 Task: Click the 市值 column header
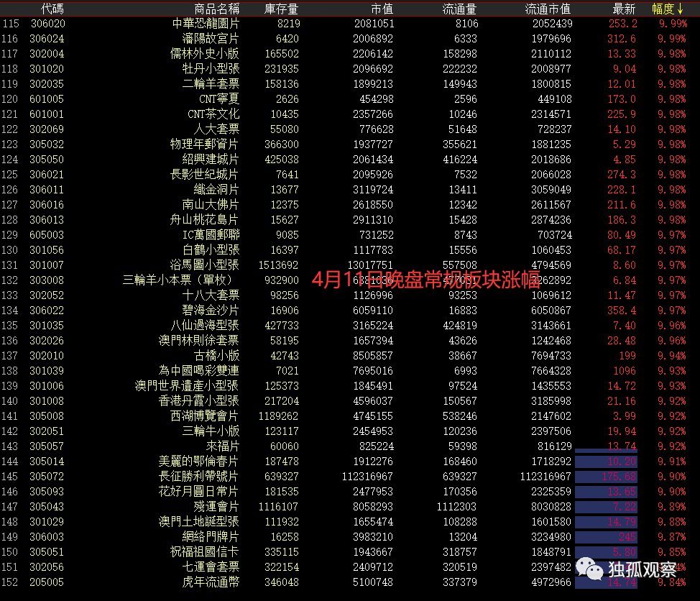pyautogui.click(x=382, y=9)
